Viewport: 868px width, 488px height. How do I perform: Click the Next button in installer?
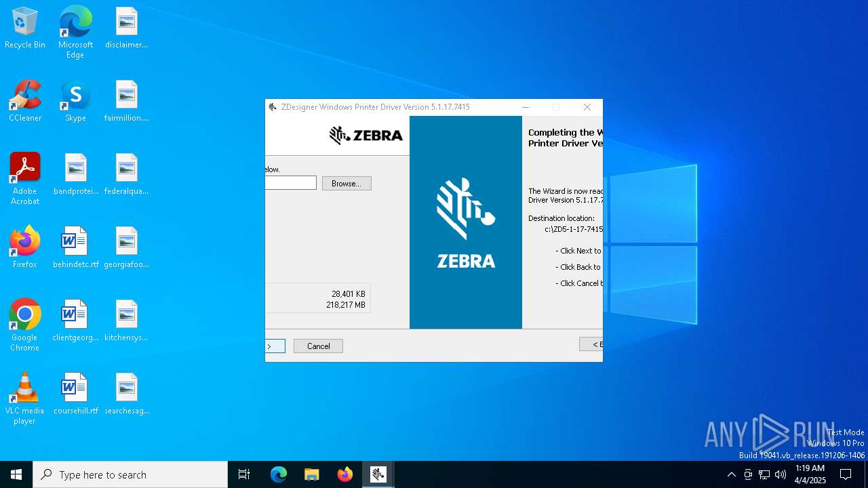[275, 346]
